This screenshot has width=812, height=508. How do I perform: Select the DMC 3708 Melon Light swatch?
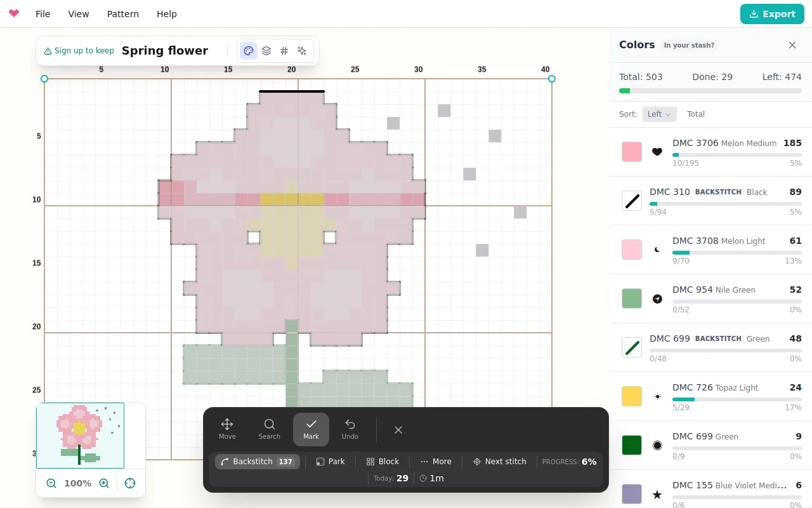[x=632, y=250]
